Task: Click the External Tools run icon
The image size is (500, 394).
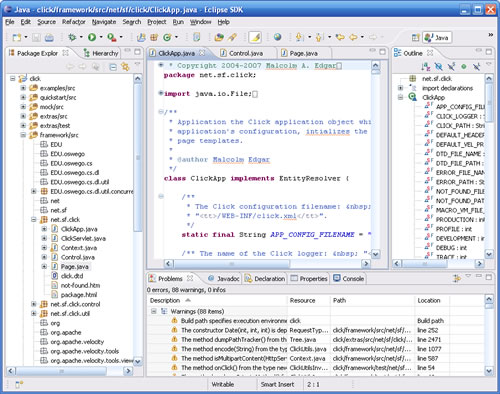Action: 112,37
